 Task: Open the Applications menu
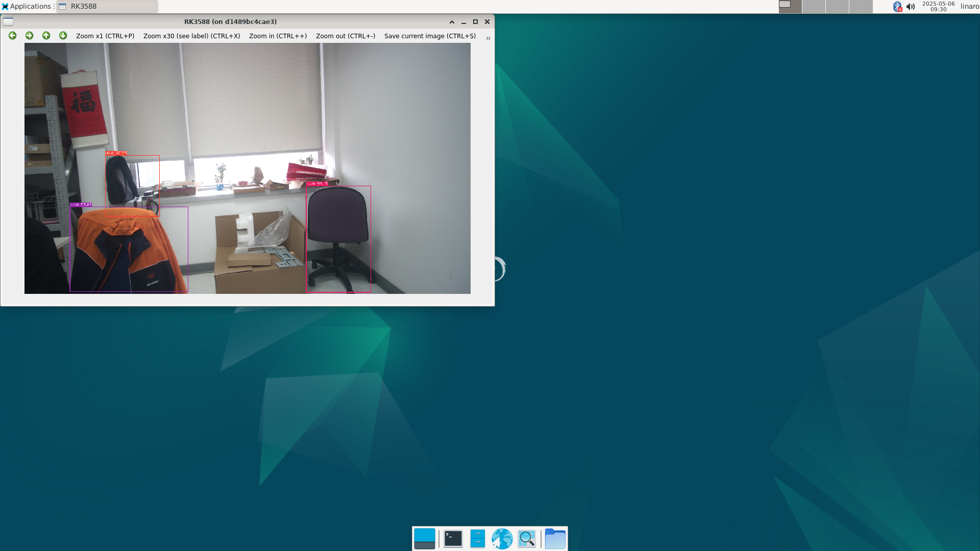click(27, 6)
